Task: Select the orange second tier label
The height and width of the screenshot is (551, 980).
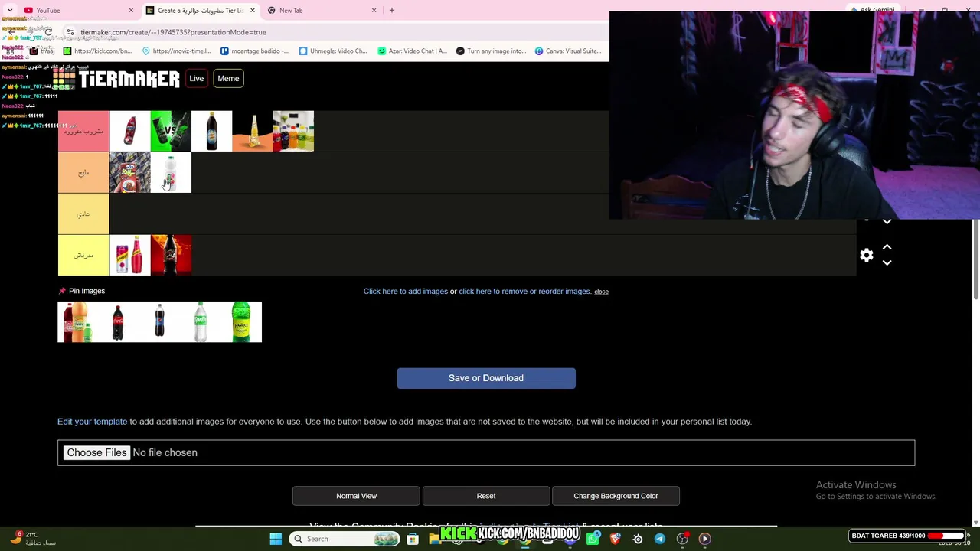Action: pos(83,172)
